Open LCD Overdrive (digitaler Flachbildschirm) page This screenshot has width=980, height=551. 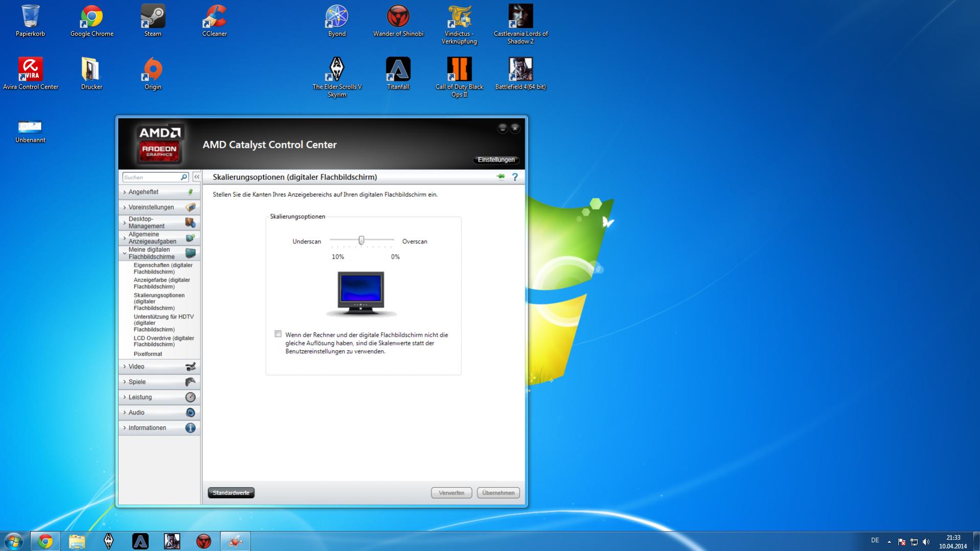click(x=164, y=341)
